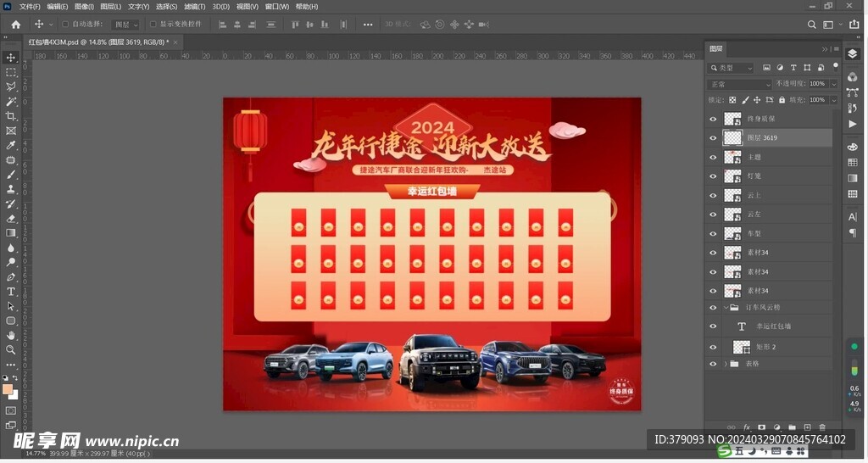Image resolution: width=868 pixels, height=463 pixels.
Task: Create a new adjustment layer
Action: coord(776,427)
